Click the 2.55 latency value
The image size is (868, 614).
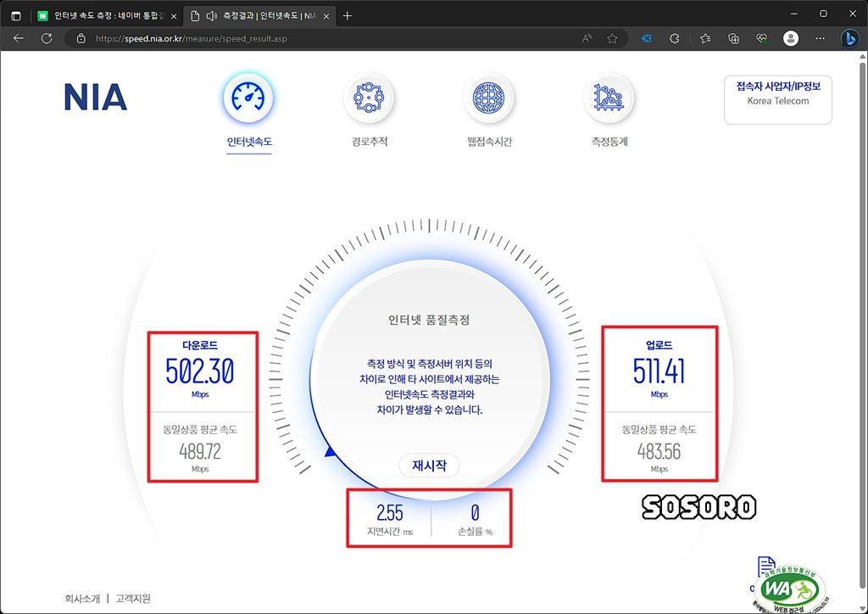point(390,513)
